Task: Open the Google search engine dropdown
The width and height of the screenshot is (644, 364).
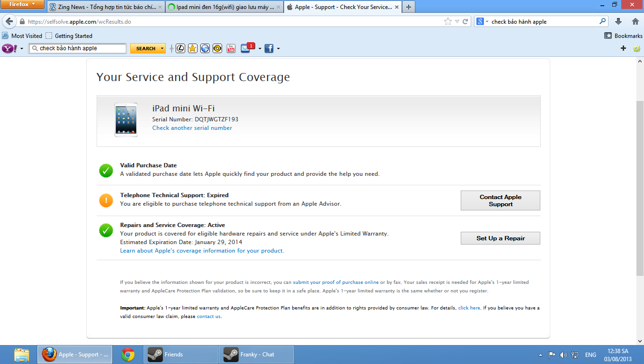Action: (x=482, y=22)
